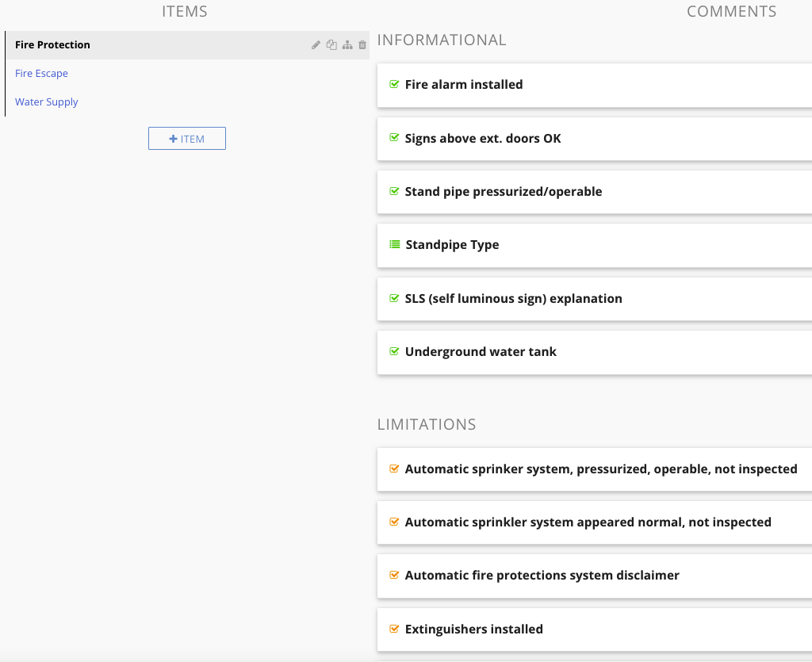Viewport: 812px width, 662px height.
Task: Open the "Standpipe Type" comment title
Action: [x=453, y=245]
